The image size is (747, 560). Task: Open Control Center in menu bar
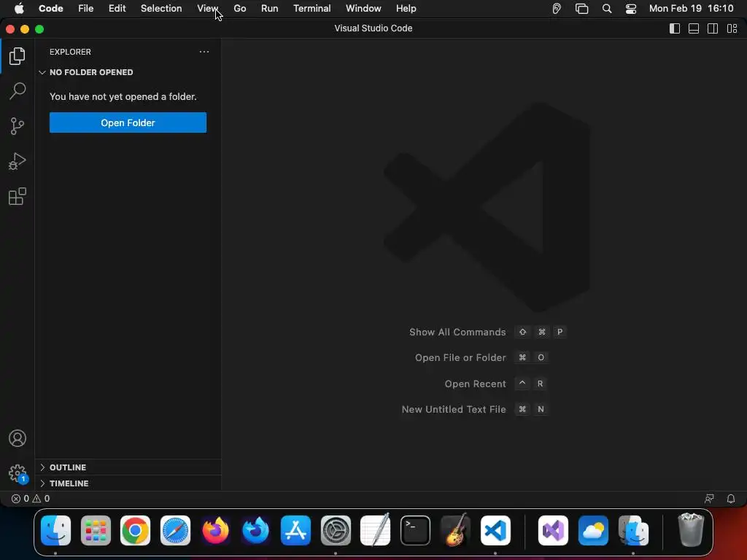(x=631, y=9)
